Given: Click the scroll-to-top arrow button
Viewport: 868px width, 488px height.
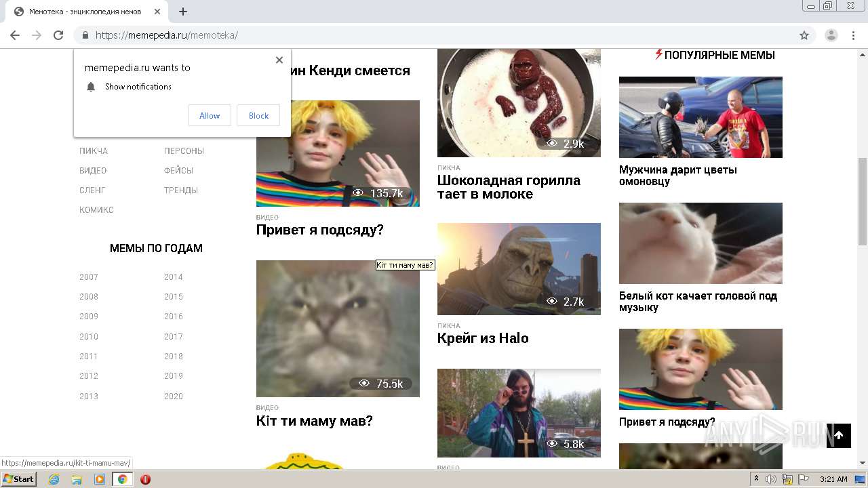Looking at the screenshot, I should [839, 436].
